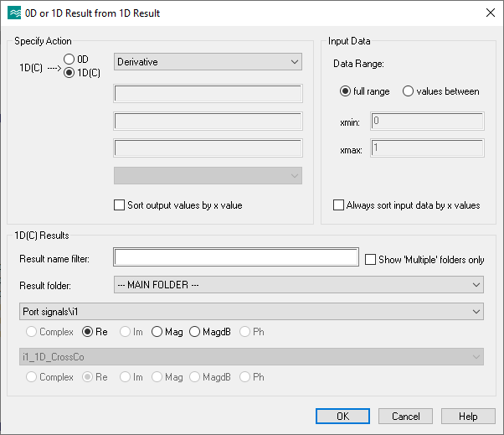Click the second empty action parameter field
504x435 pixels.
(x=208, y=121)
